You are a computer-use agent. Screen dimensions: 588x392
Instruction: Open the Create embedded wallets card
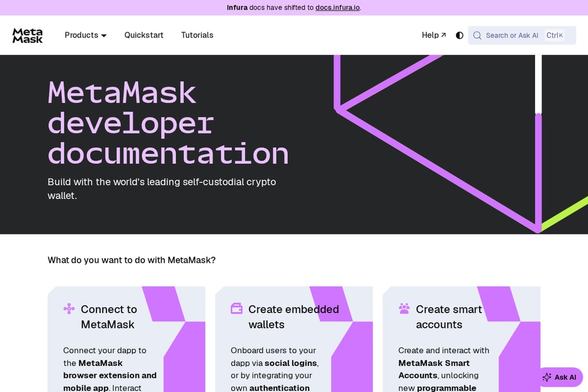(x=294, y=339)
